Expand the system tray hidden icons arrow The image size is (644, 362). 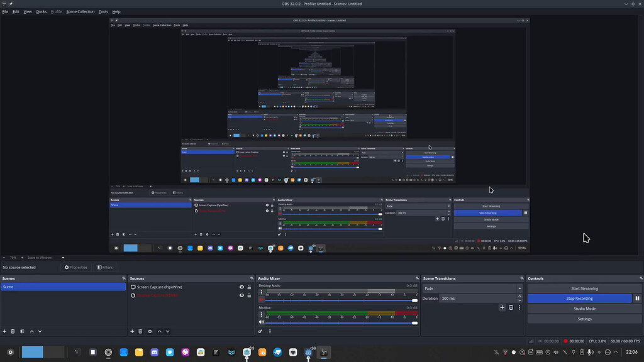(x=616, y=352)
